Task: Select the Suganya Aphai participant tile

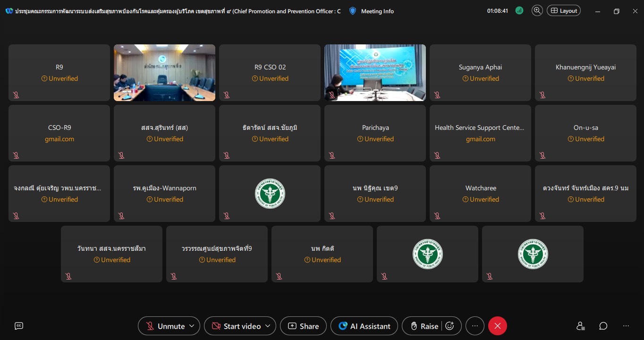Action: pos(480,73)
